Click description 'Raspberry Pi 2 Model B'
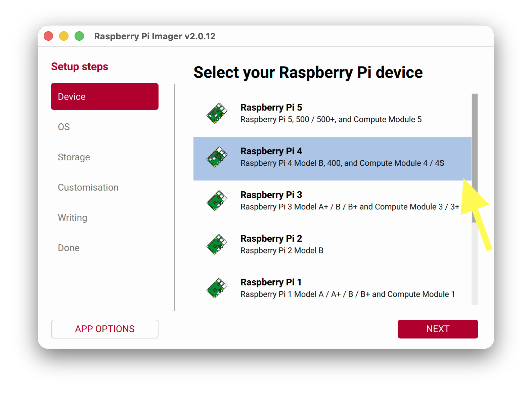The width and height of the screenshot is (532, 399). click(x=282, y=250)
